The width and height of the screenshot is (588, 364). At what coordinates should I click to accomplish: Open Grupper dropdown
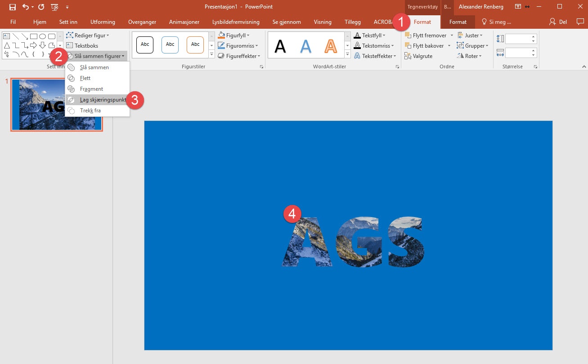(x=472, y=45)
